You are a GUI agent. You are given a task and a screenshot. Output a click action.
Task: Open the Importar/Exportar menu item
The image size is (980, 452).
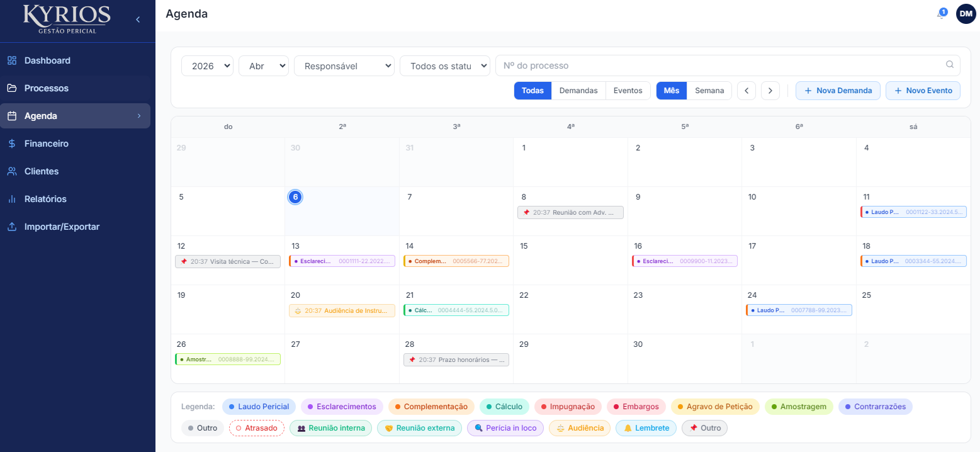(x=76, y=227)
